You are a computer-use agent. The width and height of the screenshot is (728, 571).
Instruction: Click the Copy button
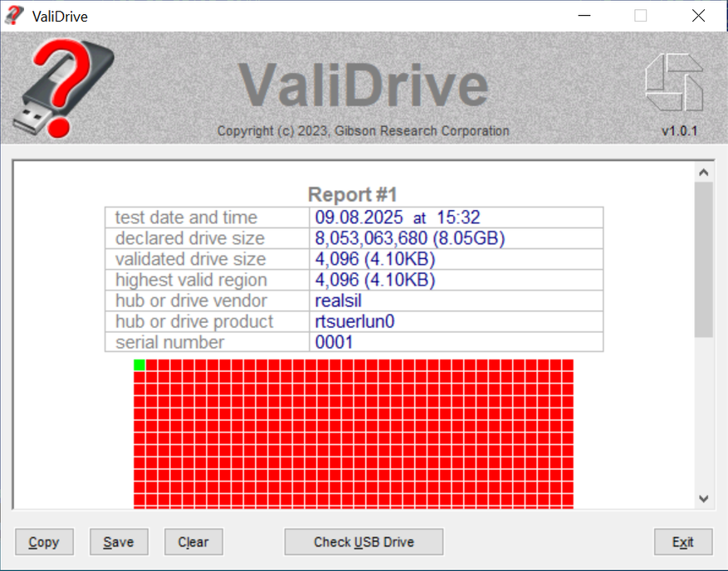click(x=44, y=542)
